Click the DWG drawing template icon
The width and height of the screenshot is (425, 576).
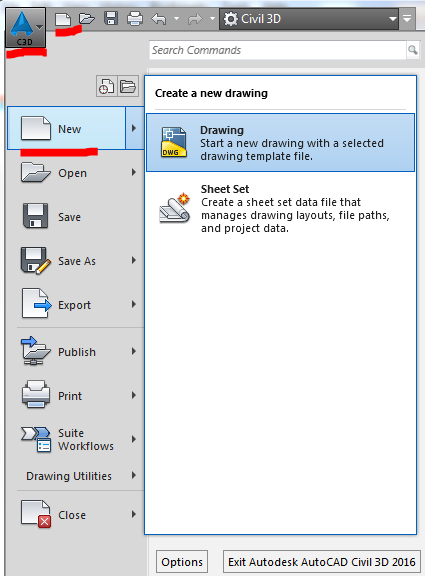tap(174, 143)
